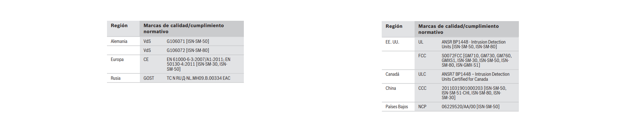Click the 06229520/AA/00 NCP certificate text
The width and height of the screenshot is (644, 134).
point(470,107)
